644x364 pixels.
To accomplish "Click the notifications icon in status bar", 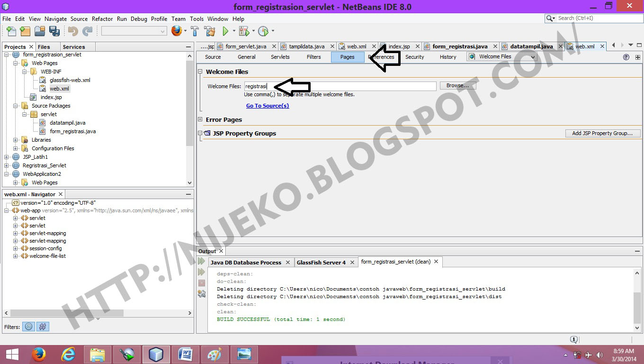I will pyautogui.click(x=573, y=339).
